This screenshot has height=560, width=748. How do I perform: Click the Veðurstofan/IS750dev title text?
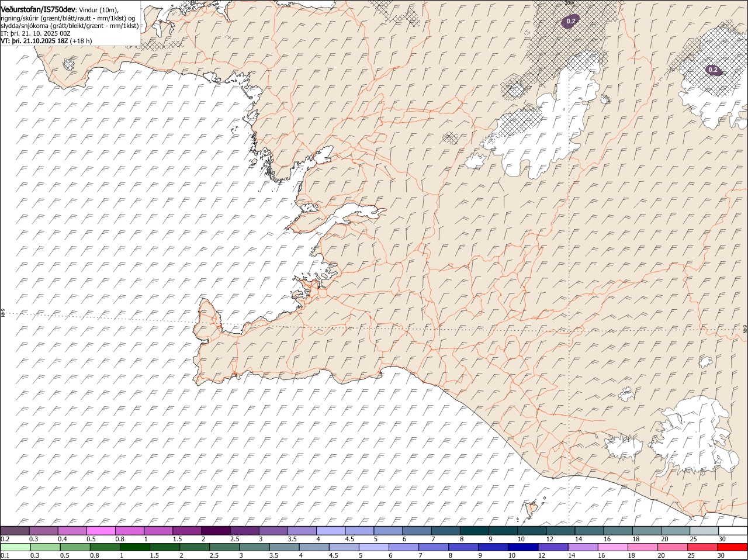39,9
